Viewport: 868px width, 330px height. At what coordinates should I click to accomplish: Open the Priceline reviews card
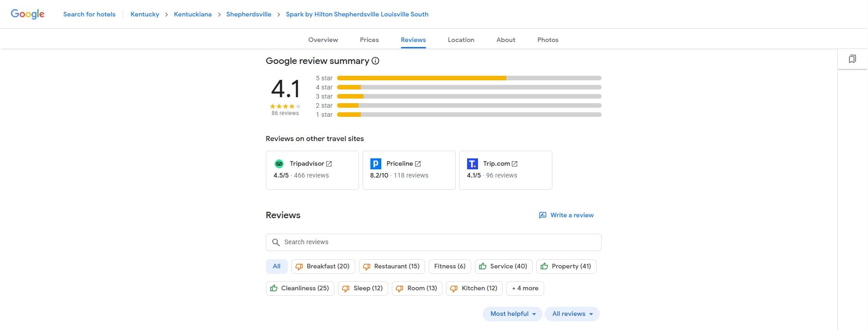click(409, 170)
